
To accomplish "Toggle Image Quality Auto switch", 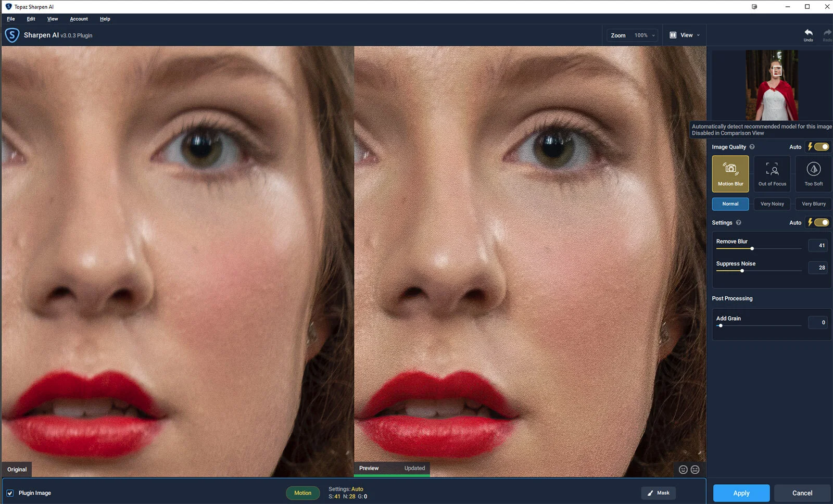I will point(822,147).
